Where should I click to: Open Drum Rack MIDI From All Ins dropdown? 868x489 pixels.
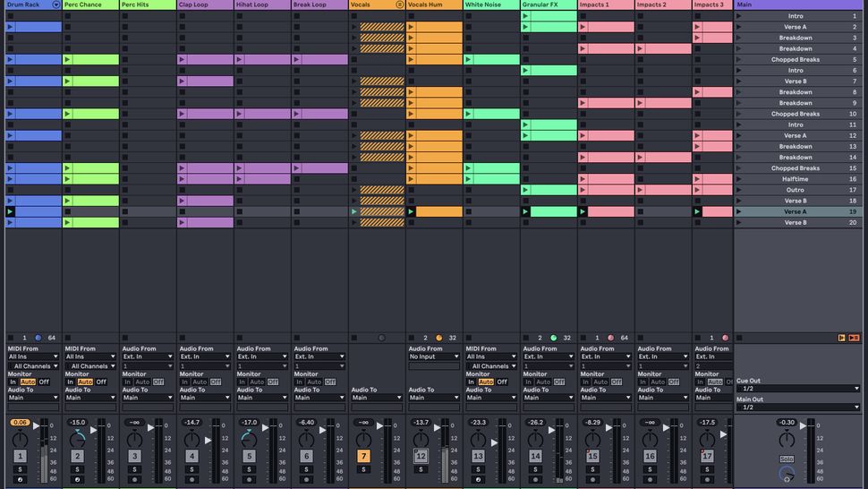[x=33, y=356]
